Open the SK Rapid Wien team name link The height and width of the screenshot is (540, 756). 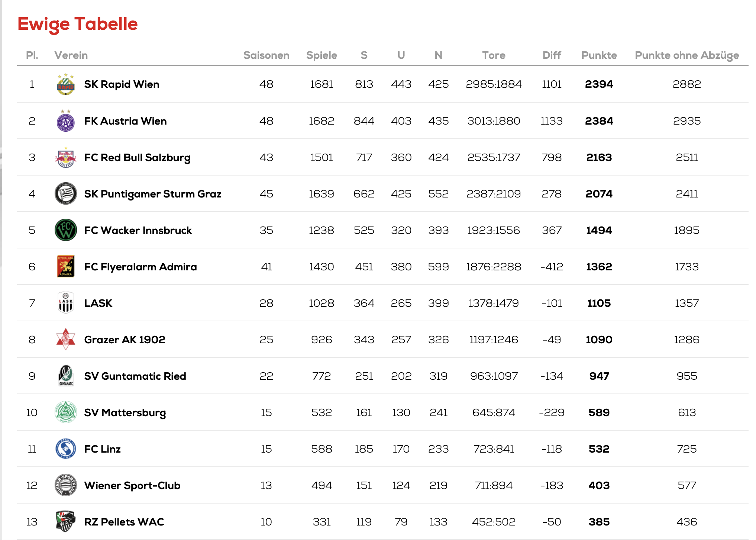coord(122,84)
